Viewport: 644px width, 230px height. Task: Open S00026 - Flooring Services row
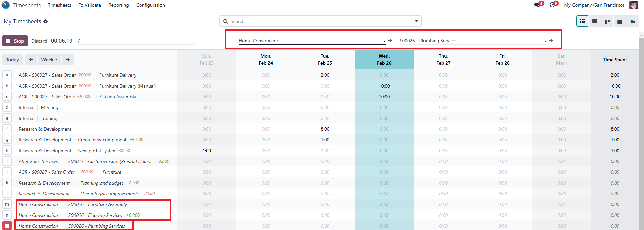pos(95,215)
